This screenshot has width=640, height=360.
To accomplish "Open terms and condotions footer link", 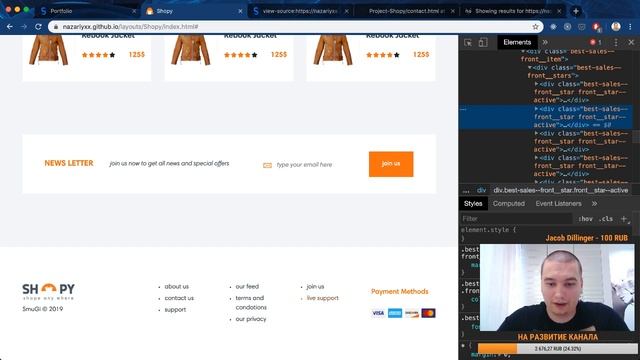I will (251, 303).
